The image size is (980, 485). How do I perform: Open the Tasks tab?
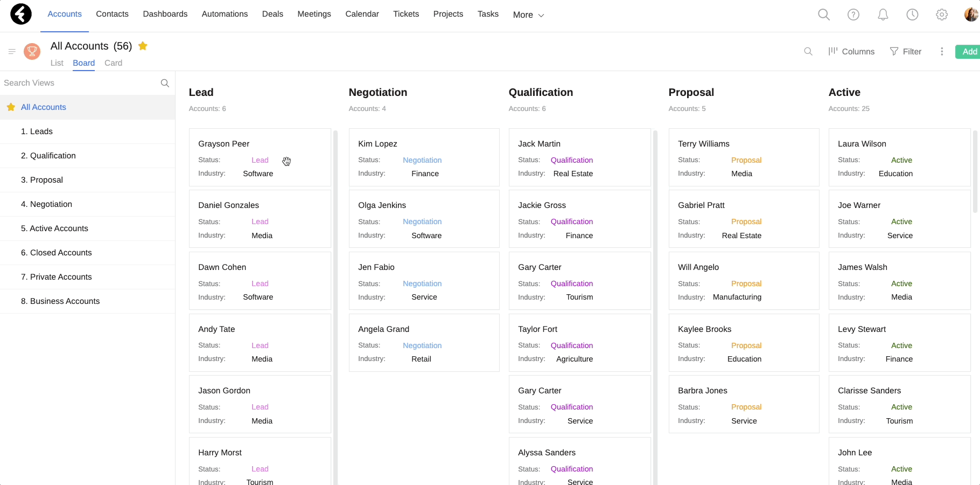[488, 14]
